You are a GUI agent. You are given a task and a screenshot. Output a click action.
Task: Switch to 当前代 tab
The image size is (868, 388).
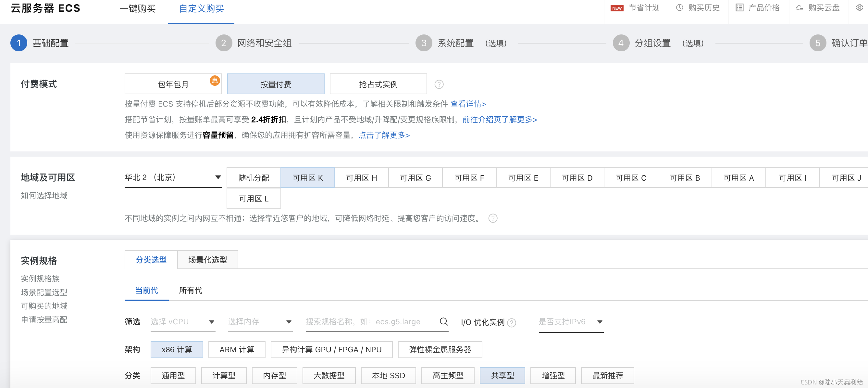click(x=147, y=291)
